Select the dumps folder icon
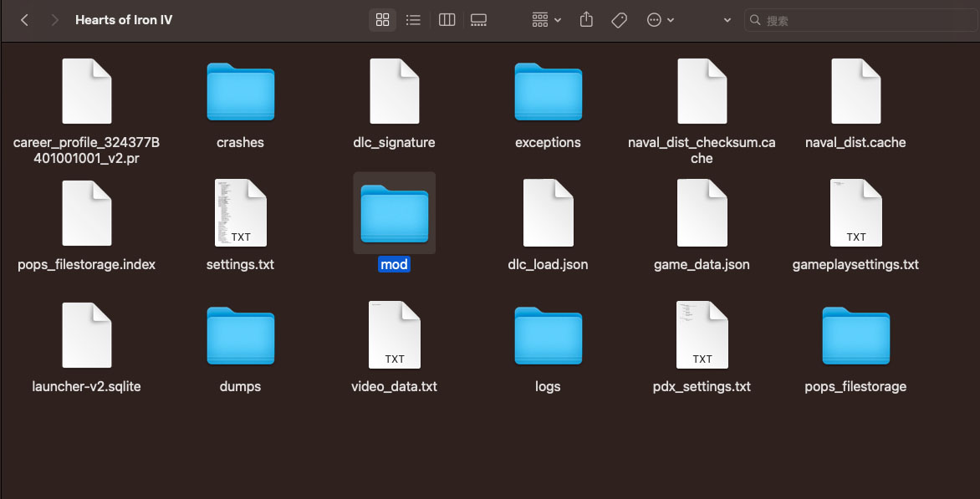 [x=241, y=335]
